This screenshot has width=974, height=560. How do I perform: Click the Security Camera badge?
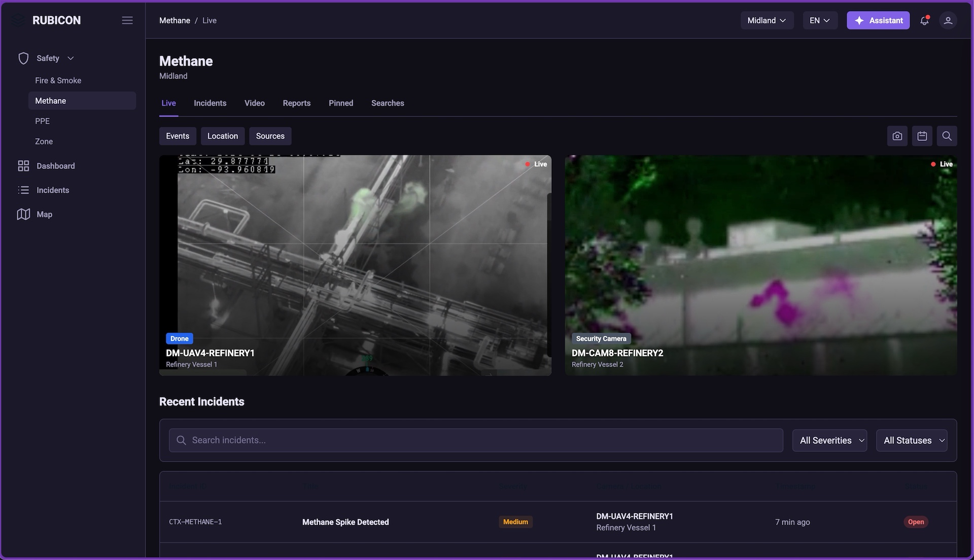coord(601,338)
